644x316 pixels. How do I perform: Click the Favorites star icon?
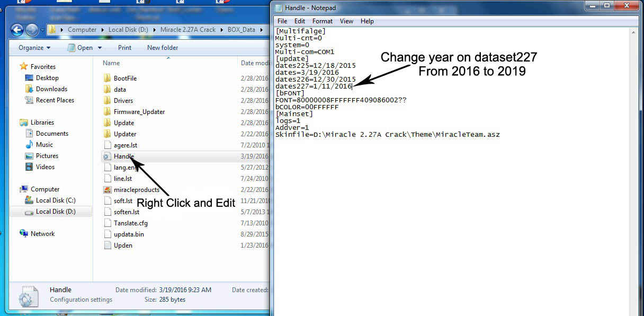23,66
